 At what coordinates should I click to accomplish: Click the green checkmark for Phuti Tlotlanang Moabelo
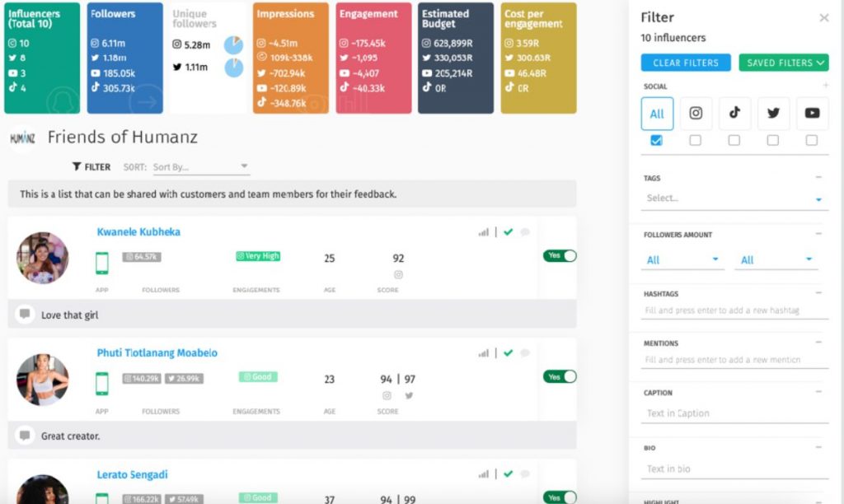[x=508, y=352]
